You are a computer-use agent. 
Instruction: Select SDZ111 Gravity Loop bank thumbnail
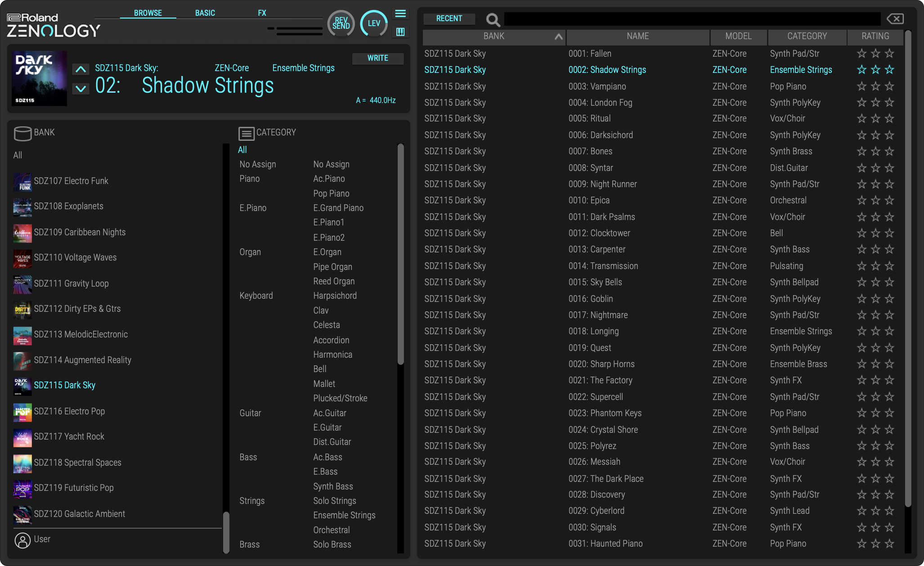pyautogui.click(x=22, y=284)
